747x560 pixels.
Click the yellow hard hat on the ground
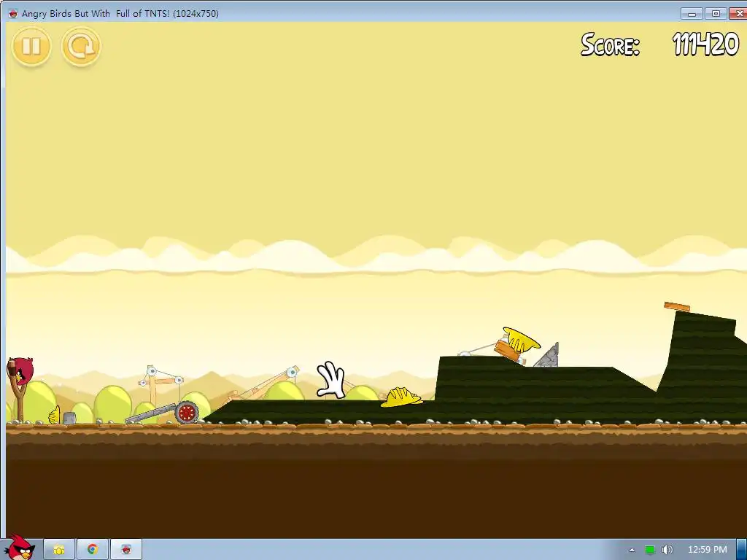point(400,397)
